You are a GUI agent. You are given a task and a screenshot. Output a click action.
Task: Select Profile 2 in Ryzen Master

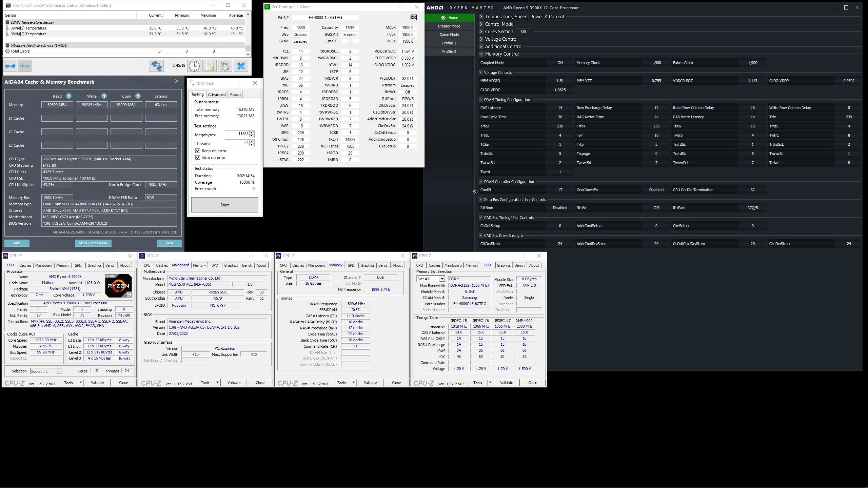pyautogui.click(x=449, y=52)
